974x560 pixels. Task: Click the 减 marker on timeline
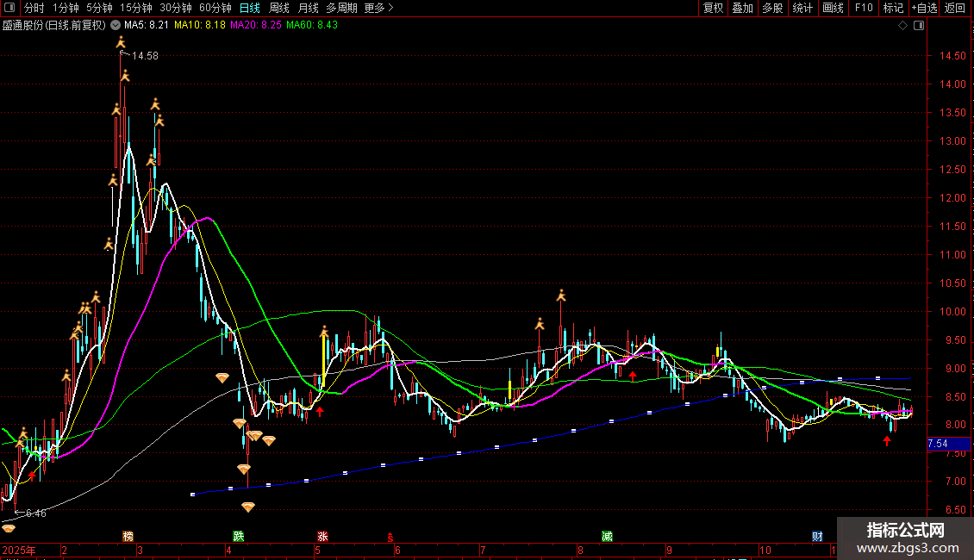click(608, 536)
